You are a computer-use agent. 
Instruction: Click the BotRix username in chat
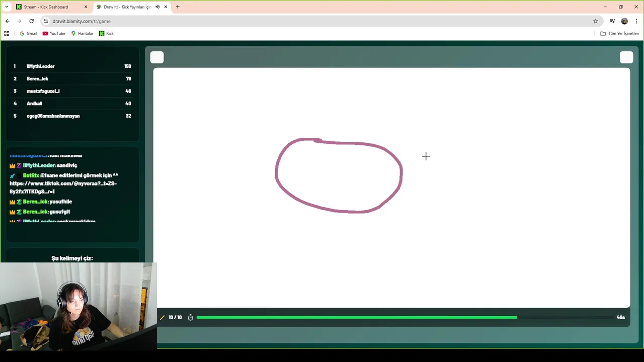click(x=31, y=175)
